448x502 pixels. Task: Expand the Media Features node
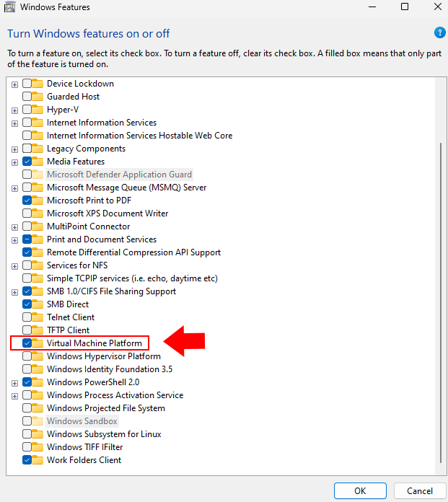click(14, 162)
